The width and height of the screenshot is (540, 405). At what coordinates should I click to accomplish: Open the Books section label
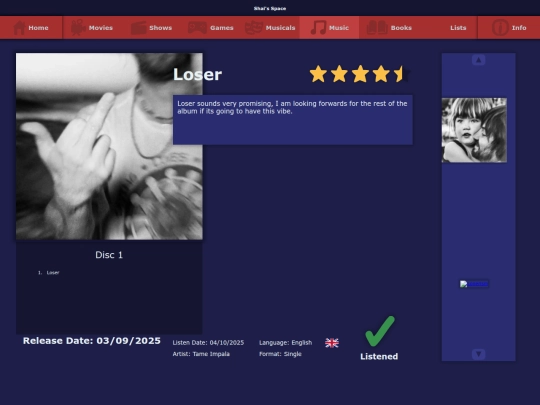pos(401,28)
